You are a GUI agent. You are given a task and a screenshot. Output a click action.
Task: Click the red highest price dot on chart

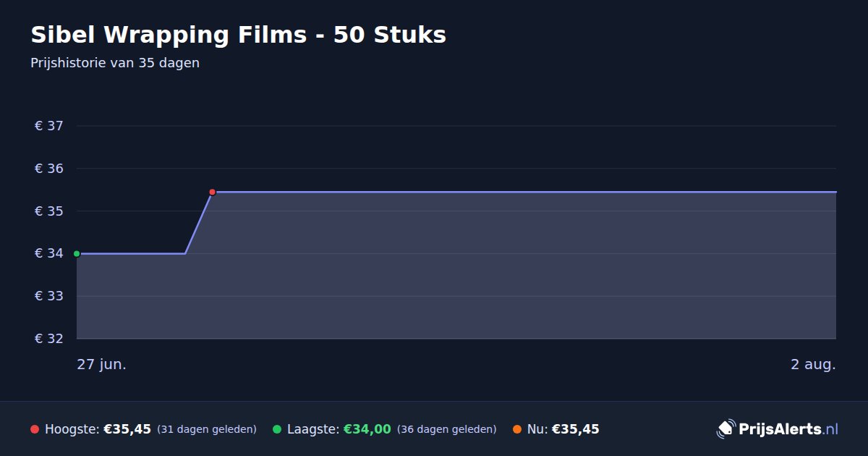pyautogui.click(x=212, y=192)
